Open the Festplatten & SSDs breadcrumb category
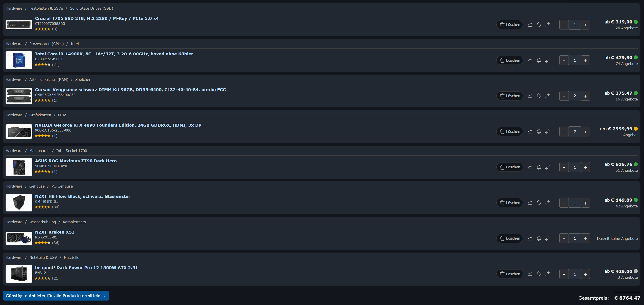 coord(46,8)
